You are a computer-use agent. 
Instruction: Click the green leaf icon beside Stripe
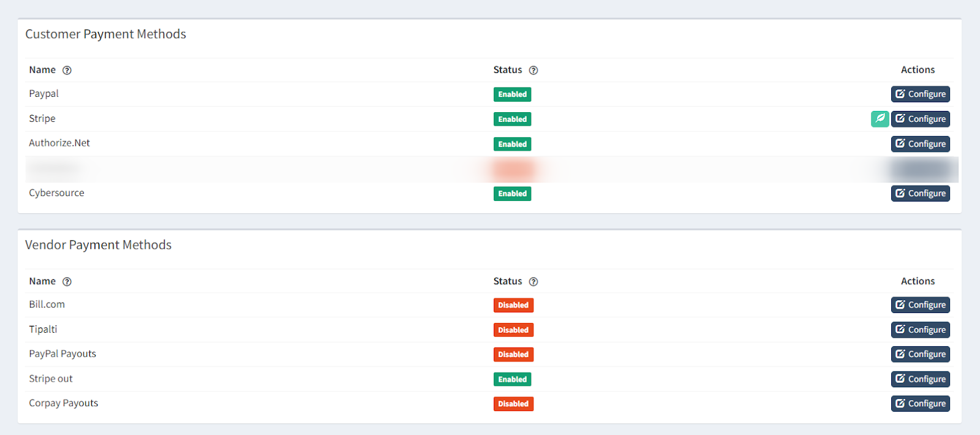coord(880,119)
